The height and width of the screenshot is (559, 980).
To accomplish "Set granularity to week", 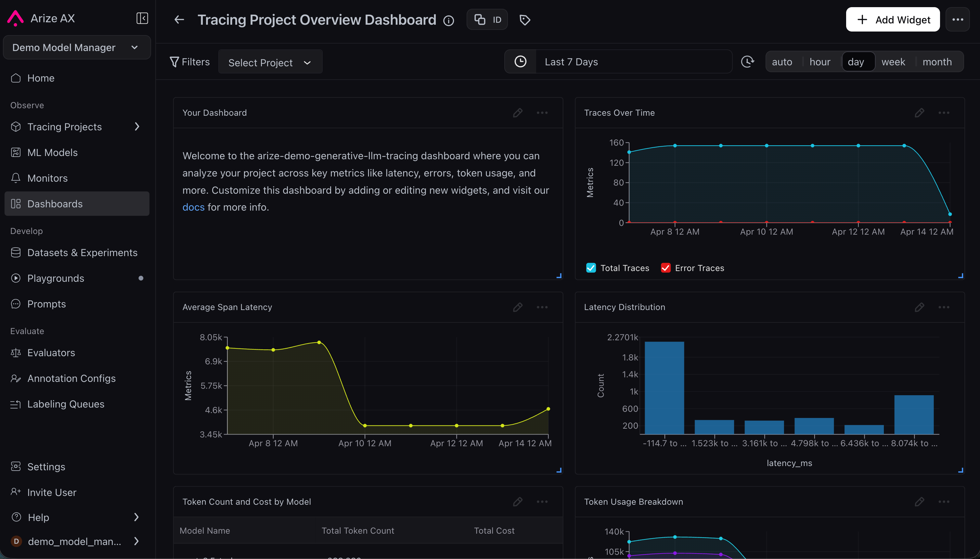I will coord(893,62).
